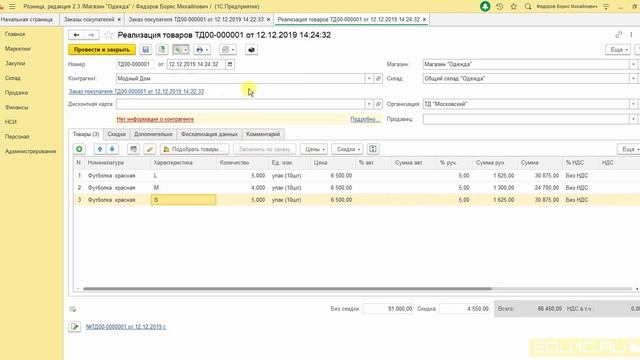Click the search magnifier icon

528,7
